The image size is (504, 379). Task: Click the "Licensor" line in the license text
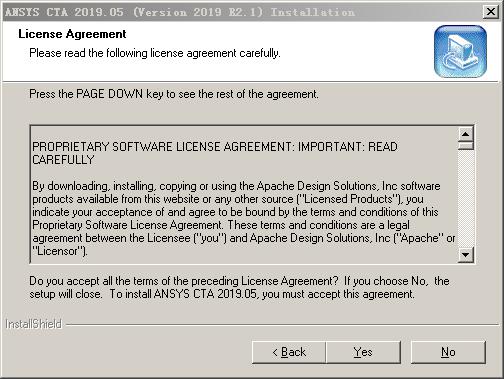[60, 251]
